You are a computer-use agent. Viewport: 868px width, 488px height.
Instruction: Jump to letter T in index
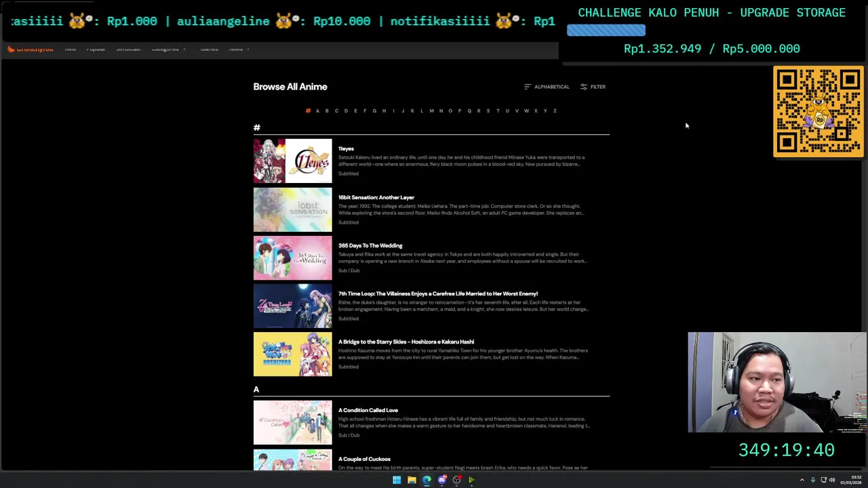click(x=498, y=110)
